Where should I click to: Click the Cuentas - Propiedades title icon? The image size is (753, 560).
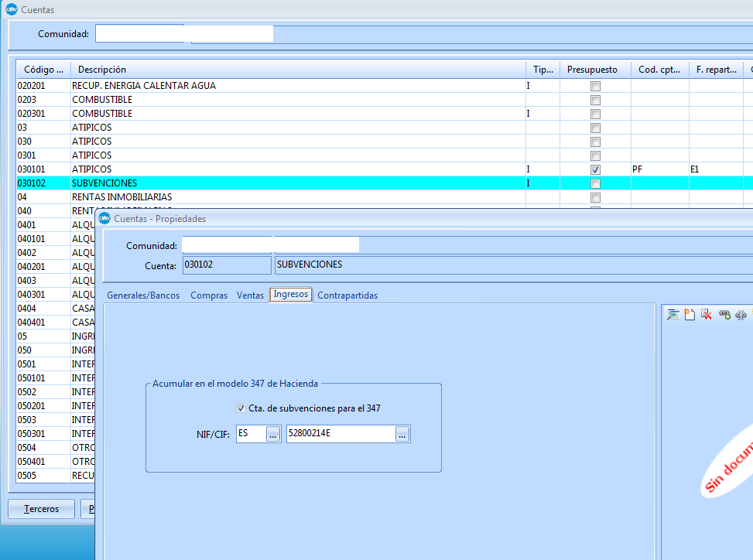104,219
